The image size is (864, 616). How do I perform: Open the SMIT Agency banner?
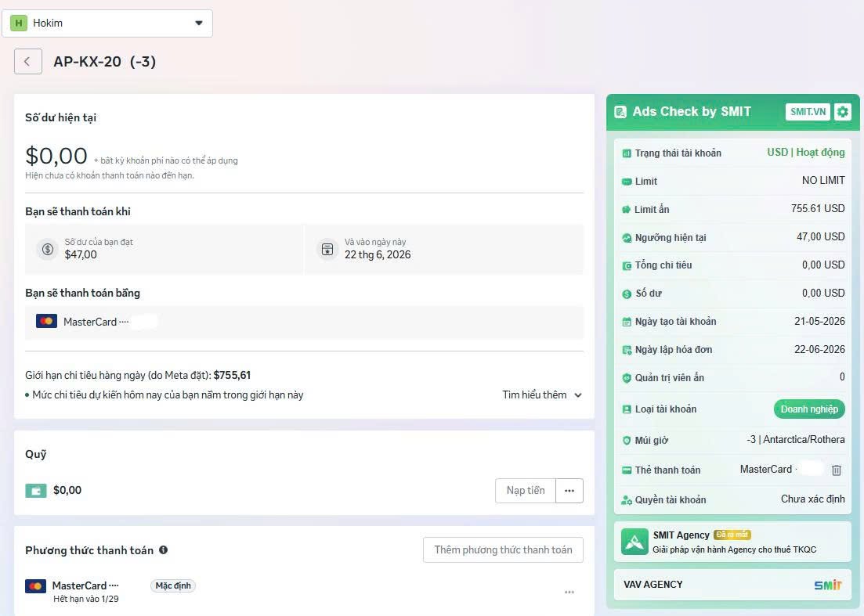pos(732,542)
